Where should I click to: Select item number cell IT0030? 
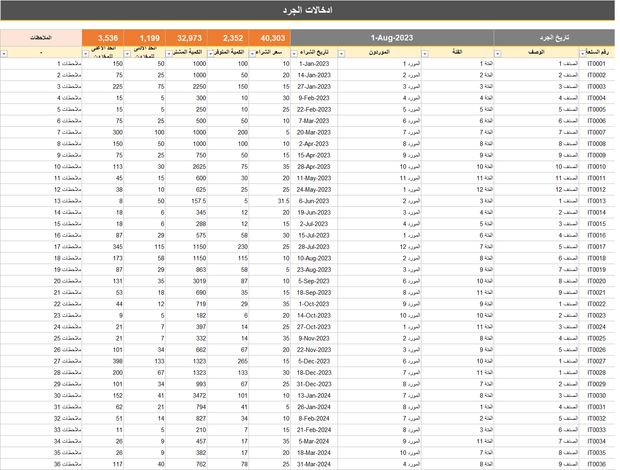pyautogui.click(x=597, y=396)
